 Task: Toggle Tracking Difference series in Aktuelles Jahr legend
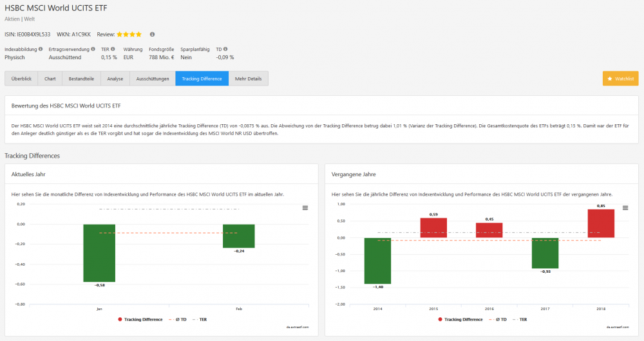[141, 319]
